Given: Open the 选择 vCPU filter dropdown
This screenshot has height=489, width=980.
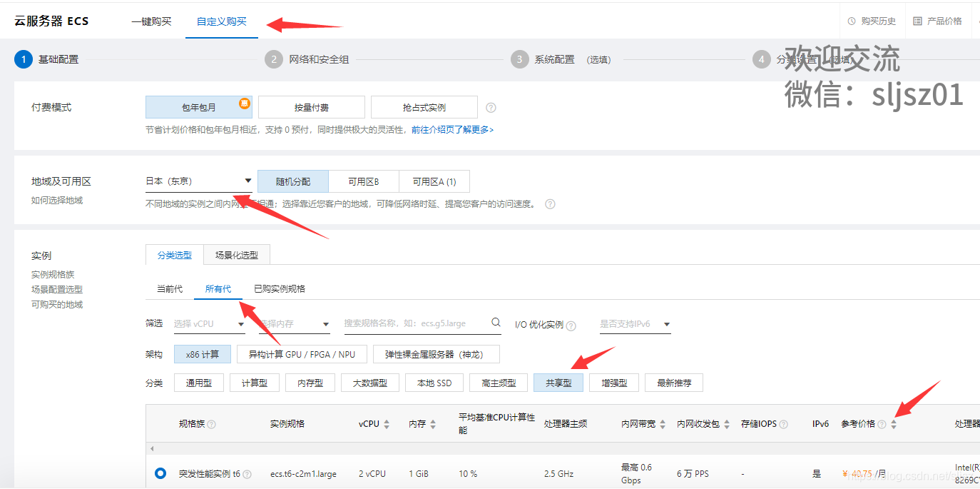Looking at the screenshot, I should tap(210, 324).
